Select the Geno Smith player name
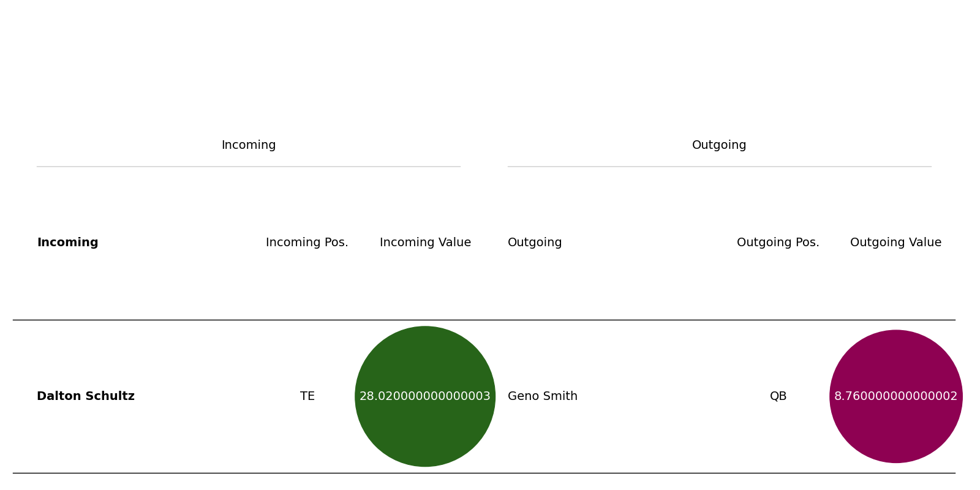 [543, 396]
